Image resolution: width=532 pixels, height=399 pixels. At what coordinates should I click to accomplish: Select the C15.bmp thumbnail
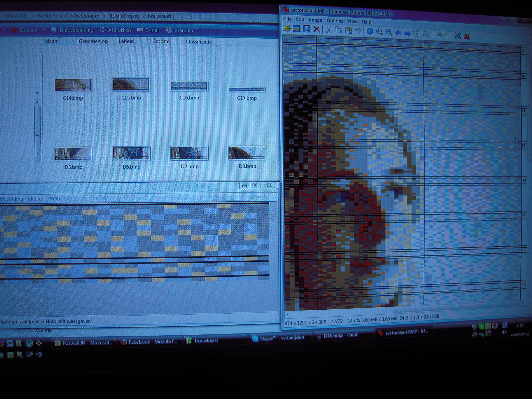pos(131,85)
